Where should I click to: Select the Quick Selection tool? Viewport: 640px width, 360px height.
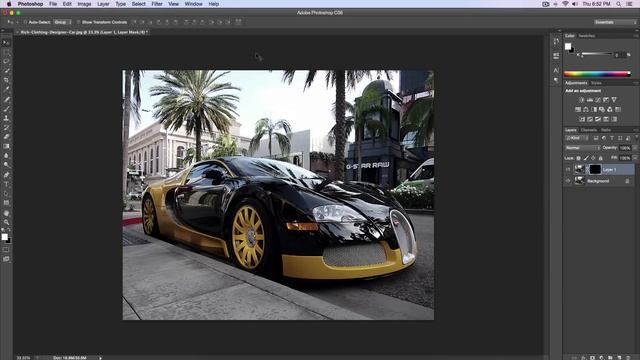pyautogui.click(x=6, y=71)
